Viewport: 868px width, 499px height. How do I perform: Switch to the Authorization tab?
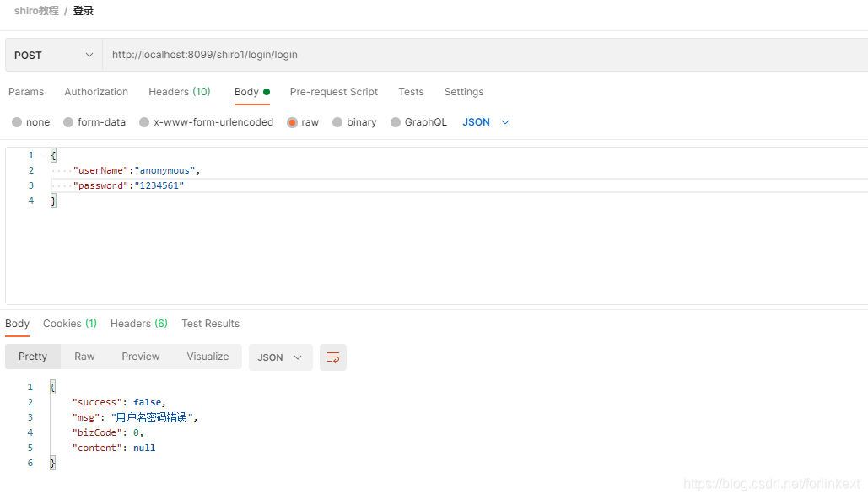[96, 92]
